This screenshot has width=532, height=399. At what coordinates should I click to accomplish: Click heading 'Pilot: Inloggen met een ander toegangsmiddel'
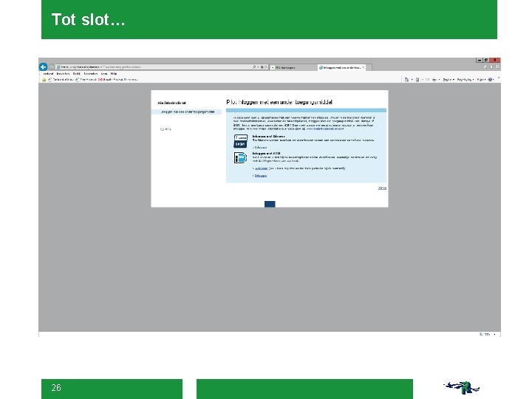pos(279,102)
